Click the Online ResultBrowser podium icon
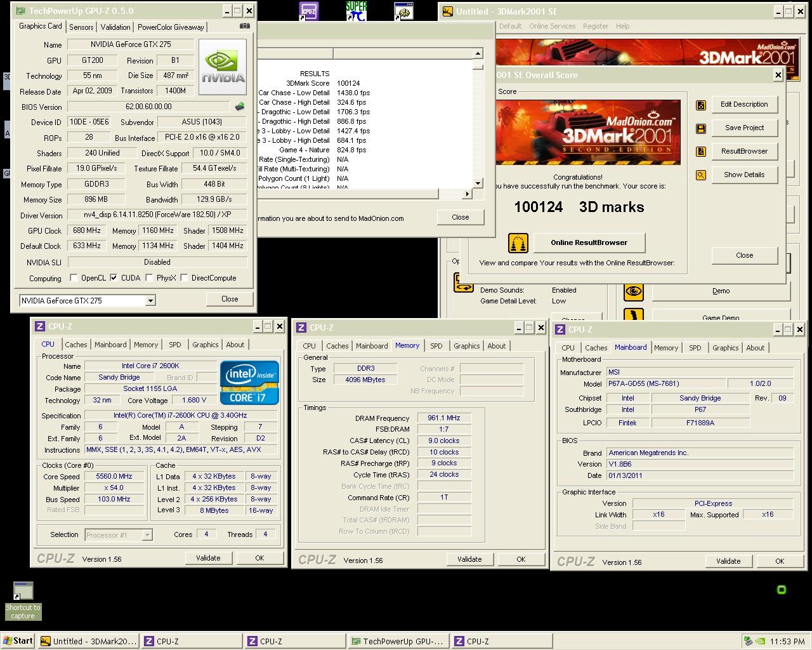The width and height of the screenshot is (812, 650). tap(518, 242)
